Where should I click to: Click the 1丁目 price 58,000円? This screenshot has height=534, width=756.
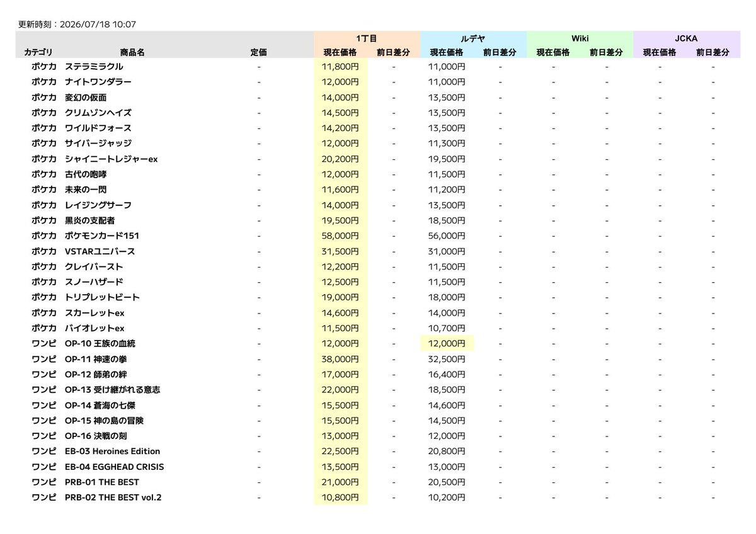(x=341, y=236)
